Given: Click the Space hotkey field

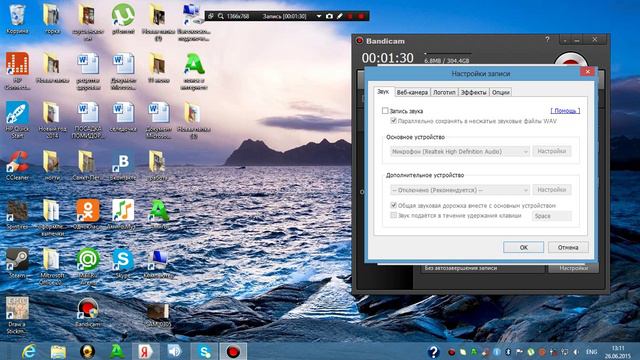Looking at the screenshot, I should click(551, 216).
